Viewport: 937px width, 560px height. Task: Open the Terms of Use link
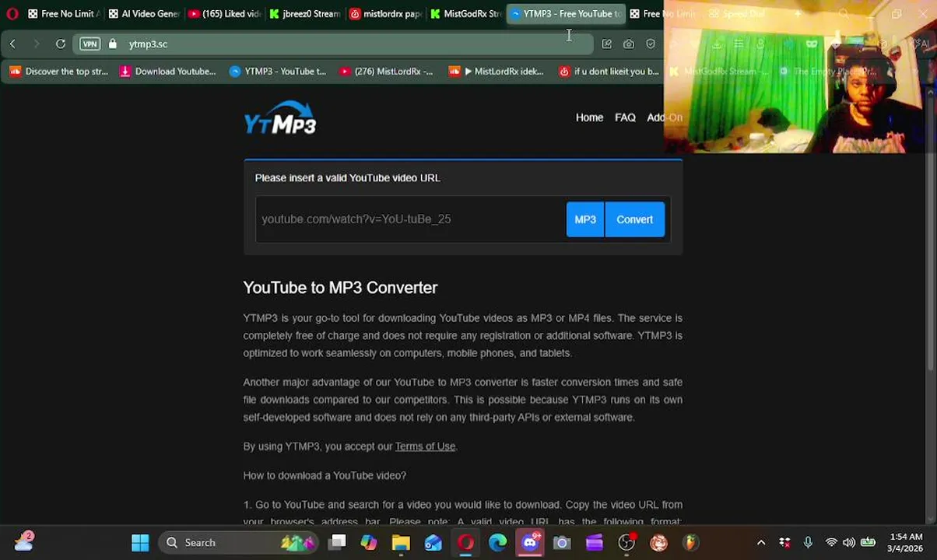pos(425,446)
